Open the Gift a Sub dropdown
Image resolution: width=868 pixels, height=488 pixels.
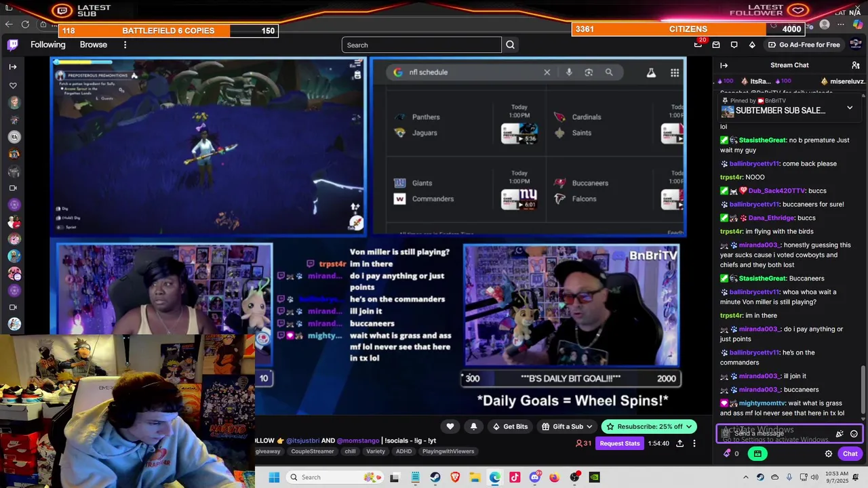point(568,426)
